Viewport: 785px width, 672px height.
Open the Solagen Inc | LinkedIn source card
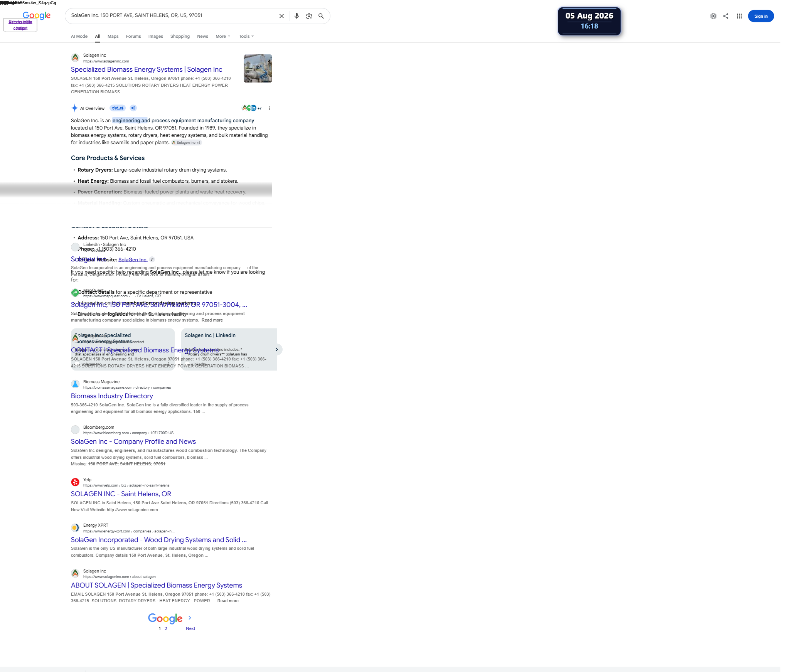pyautogui.click(x=229, y=349)
